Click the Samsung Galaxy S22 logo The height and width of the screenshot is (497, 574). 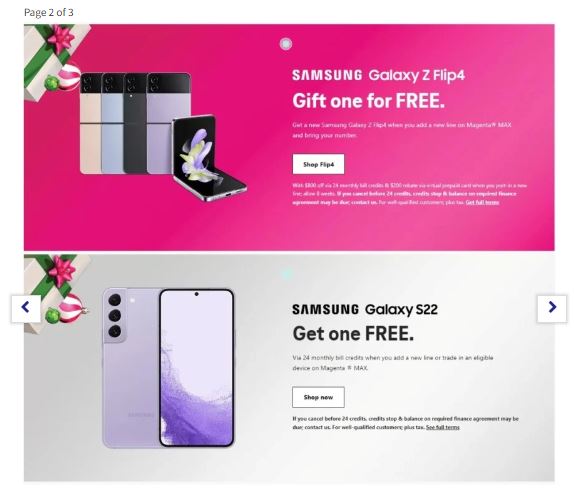click(x=365, y=310)
